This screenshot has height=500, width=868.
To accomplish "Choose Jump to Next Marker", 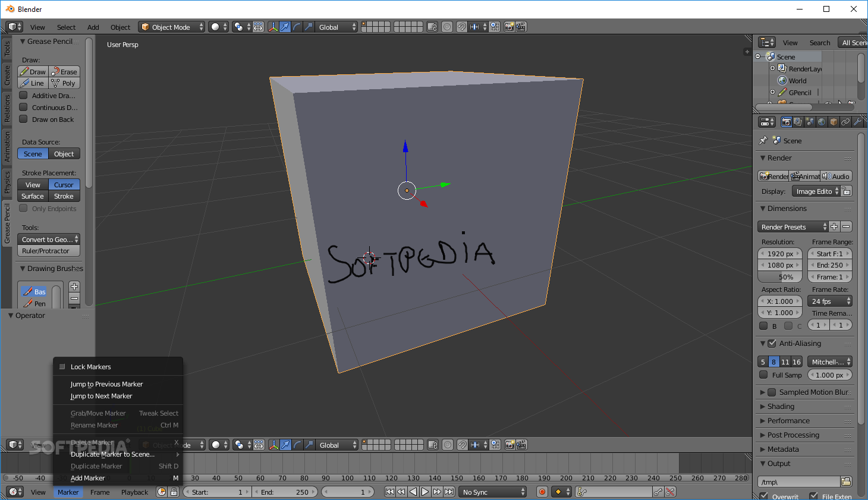I will 101,396.
